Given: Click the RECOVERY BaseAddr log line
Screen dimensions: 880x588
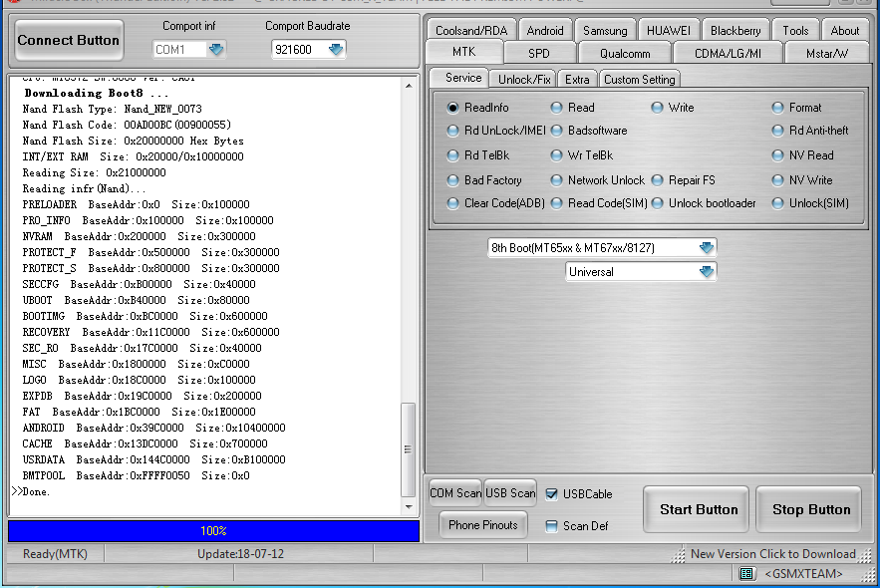Looking at the screenshot, I should [x=150, y=332].
